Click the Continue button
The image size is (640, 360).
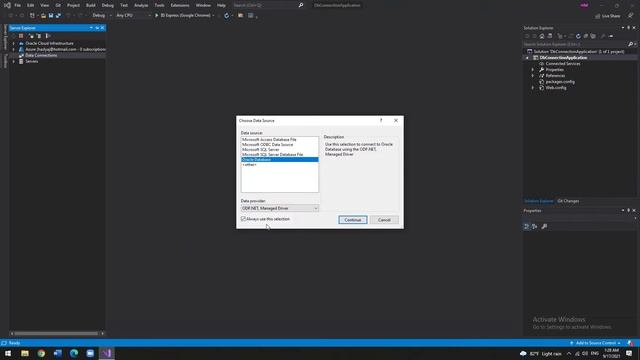pyautogui.click(x=353, y=220)
